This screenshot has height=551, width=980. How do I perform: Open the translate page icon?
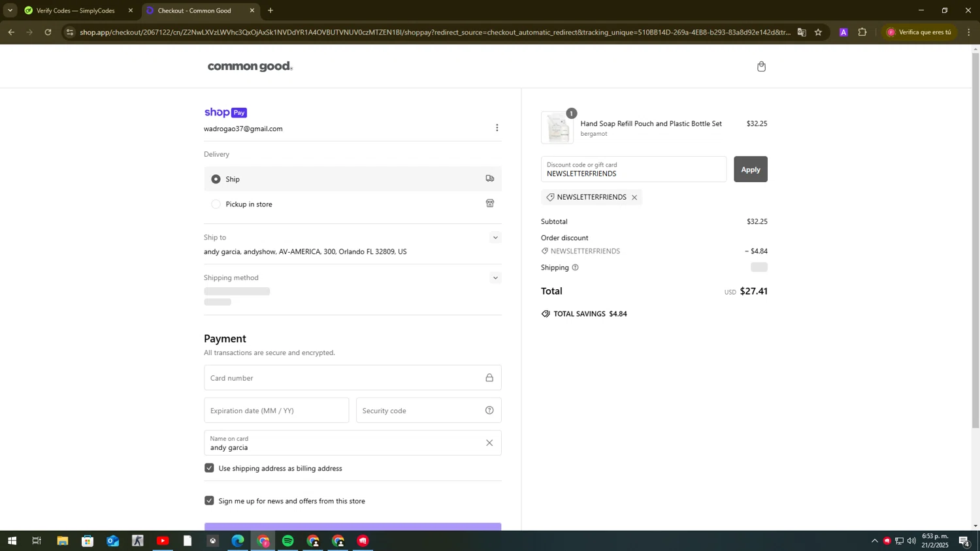click(x=802, y=32)
